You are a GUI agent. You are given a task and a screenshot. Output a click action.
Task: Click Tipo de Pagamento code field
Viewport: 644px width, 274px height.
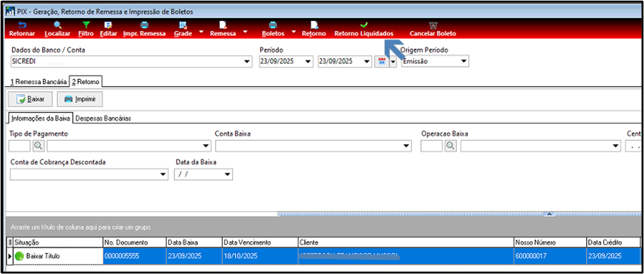(20, 146)
